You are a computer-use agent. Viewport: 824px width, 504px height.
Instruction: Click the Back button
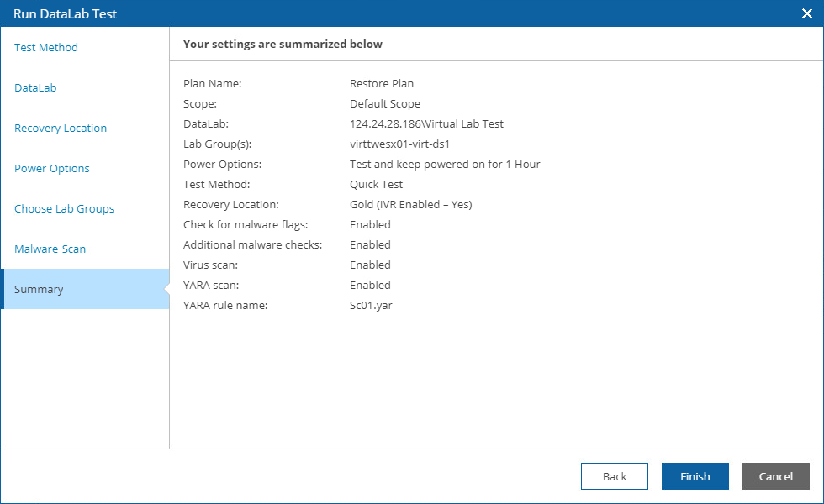615,476
